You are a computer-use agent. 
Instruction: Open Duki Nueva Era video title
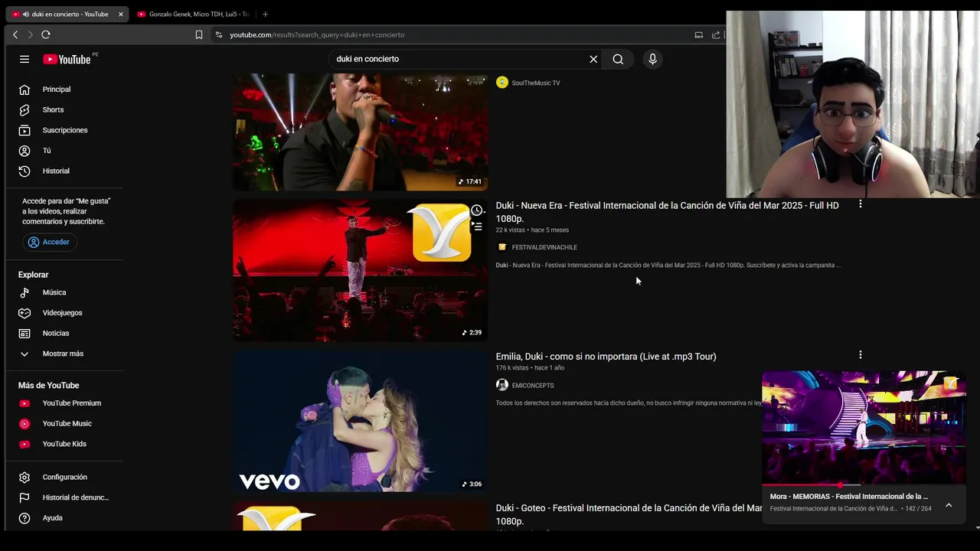[x=667, y=212]
